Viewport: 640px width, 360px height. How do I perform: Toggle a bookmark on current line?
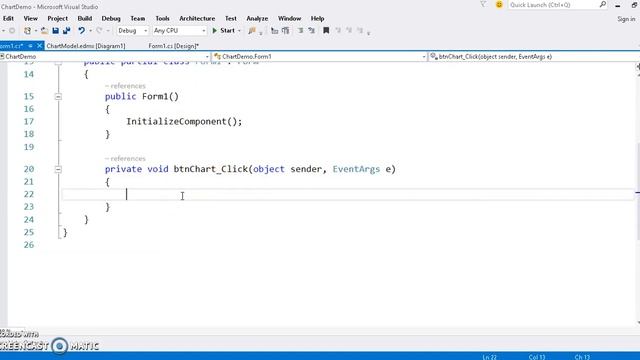pyautogui.click(x=326, y=31)
